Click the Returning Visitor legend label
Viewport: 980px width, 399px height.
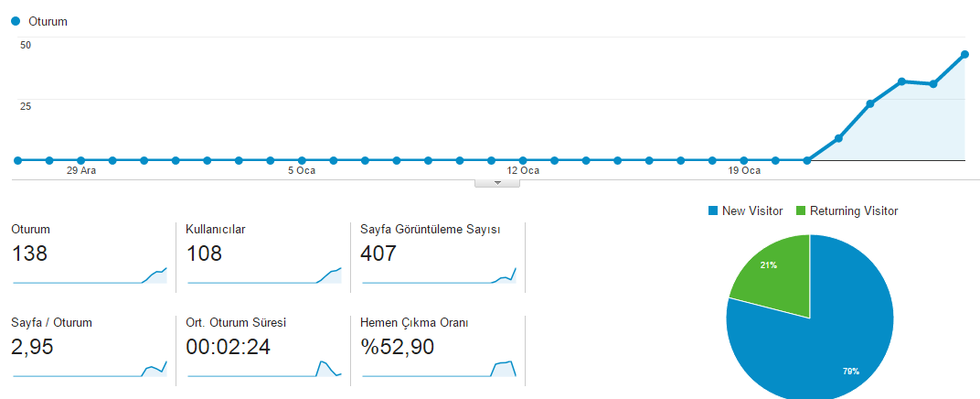click(x=854, y=211)
